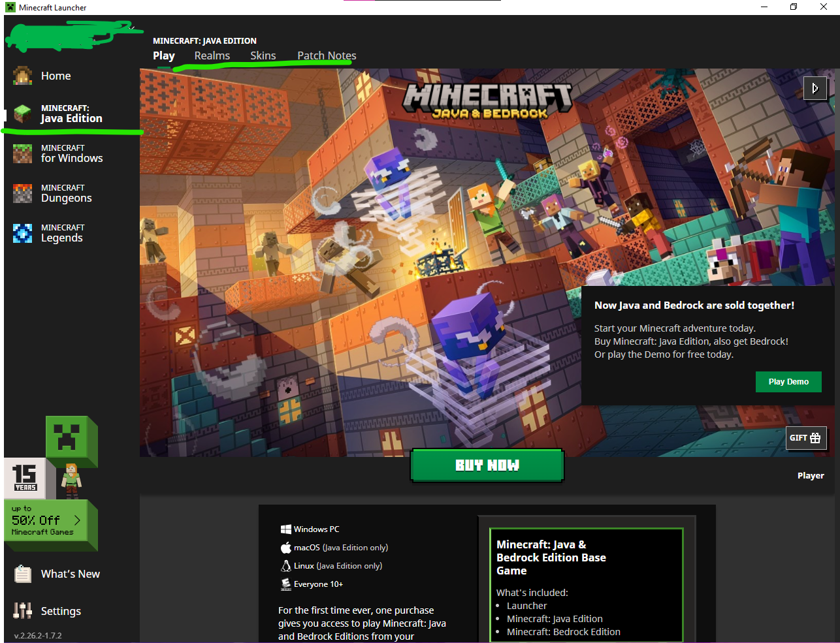Open the Realms tab
Image resolution: width=840 pixels, height=643 pixels.
coord(212,55)
